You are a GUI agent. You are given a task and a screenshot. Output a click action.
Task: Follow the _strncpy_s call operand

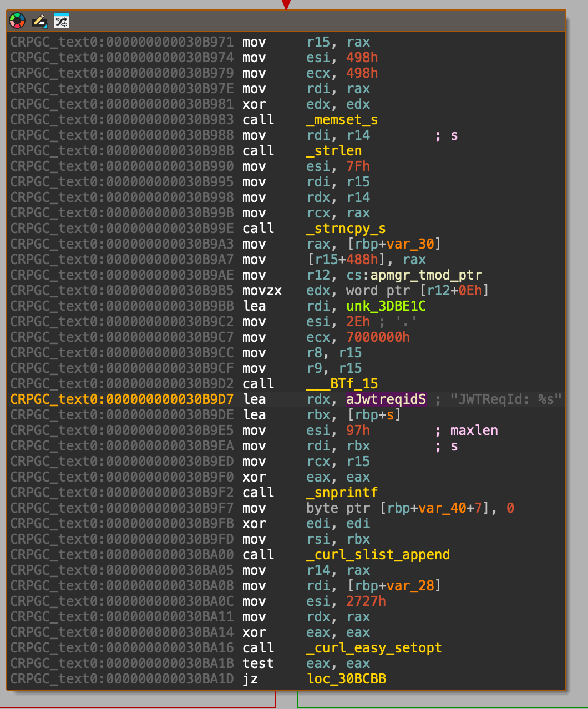[346, 229]
